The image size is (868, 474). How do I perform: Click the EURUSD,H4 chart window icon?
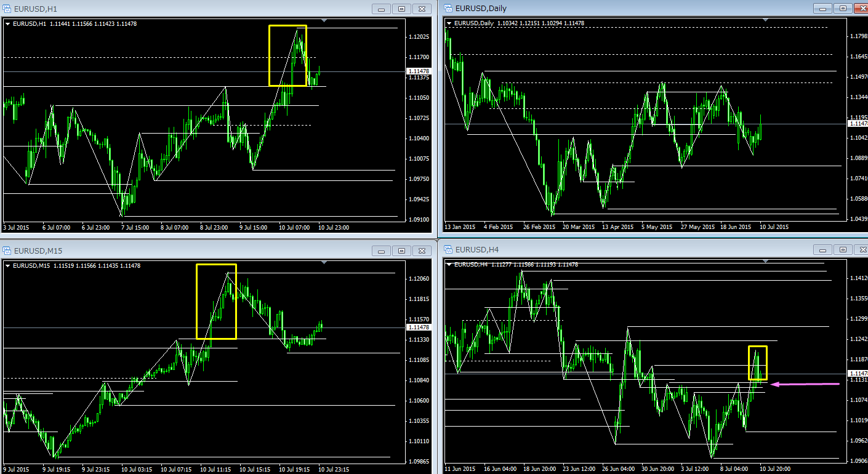pyautogui.click(x=448, y=249)
